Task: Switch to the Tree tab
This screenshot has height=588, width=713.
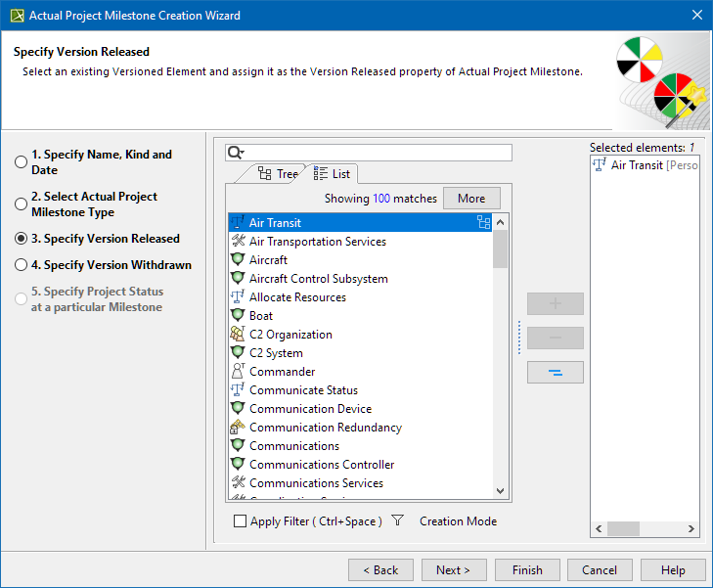Action: (277, 174)
